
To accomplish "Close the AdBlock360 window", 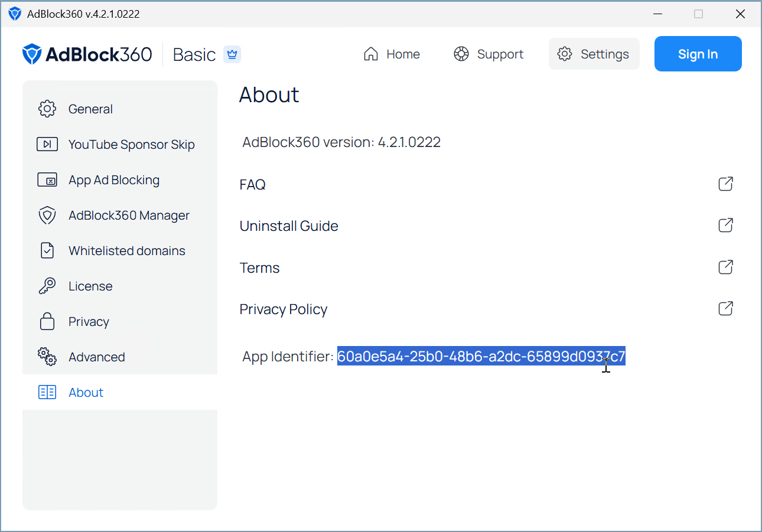I will tap(740, 14).
